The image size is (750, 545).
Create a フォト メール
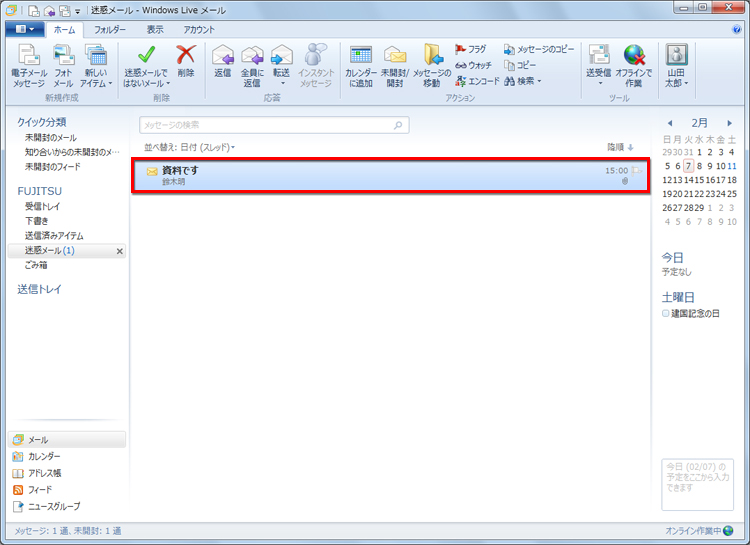[63, 65]
